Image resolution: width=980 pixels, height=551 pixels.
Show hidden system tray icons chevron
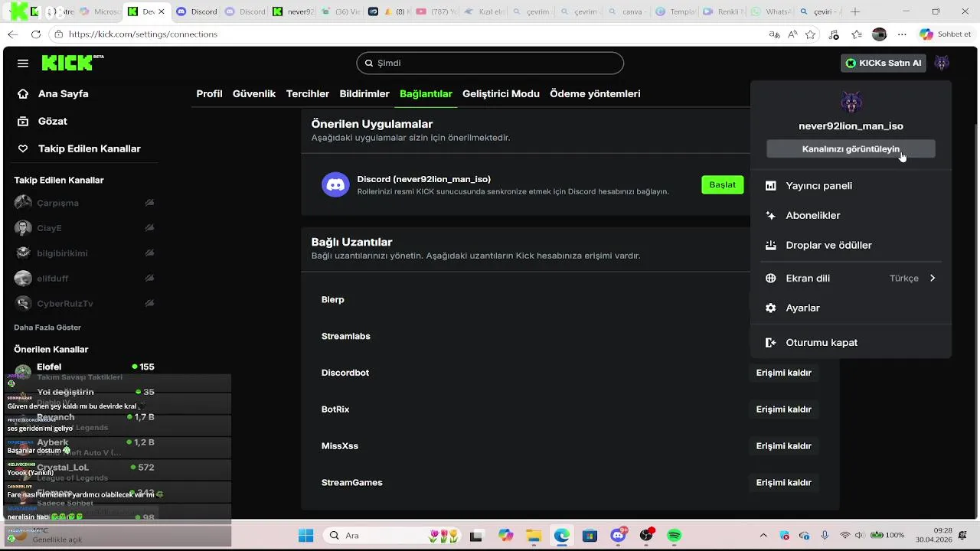click(763, 536)
